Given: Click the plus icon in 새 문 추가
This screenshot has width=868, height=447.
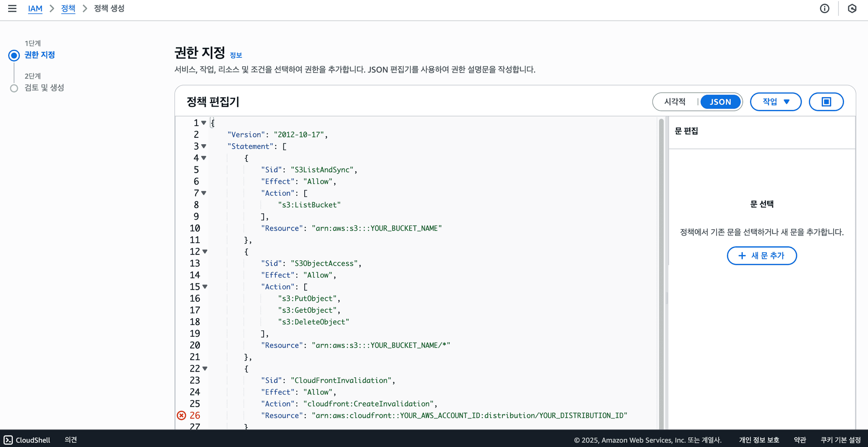Looking at the screenshot, I should pyautogui.click(x=742, y=256).
